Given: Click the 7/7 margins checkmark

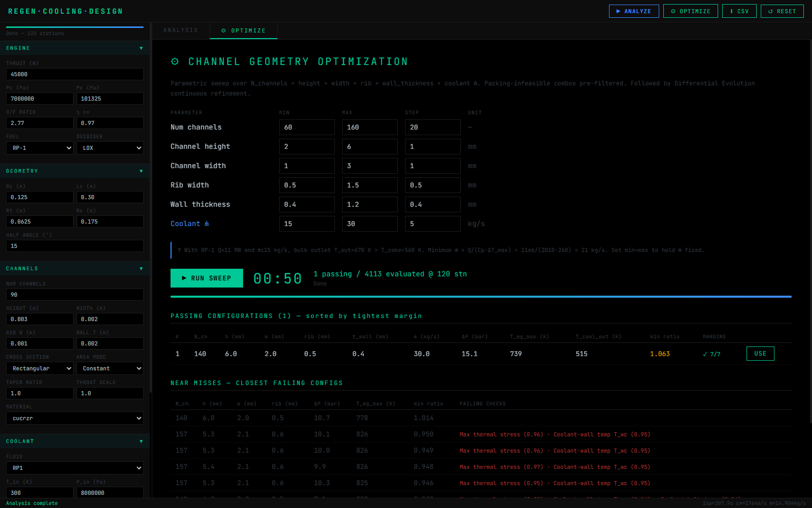Looking at the screenshot, I should pyautogui.click(x=712, y=354).
